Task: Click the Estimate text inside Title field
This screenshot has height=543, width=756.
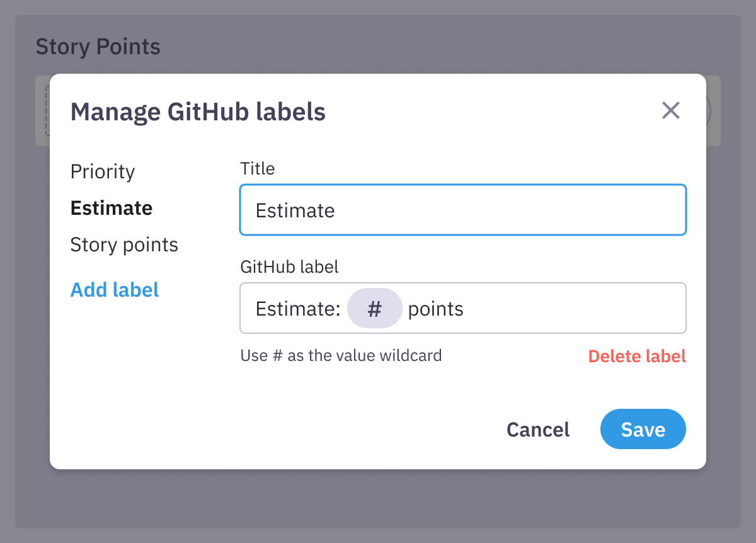Action: coord(294,210)
